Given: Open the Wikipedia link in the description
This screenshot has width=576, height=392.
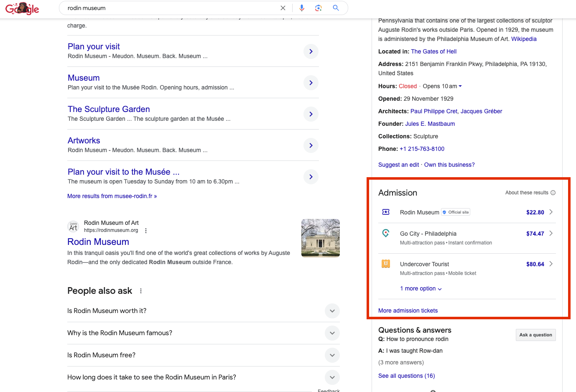Looking at the screenshot, I should click(x=524, y=39).
